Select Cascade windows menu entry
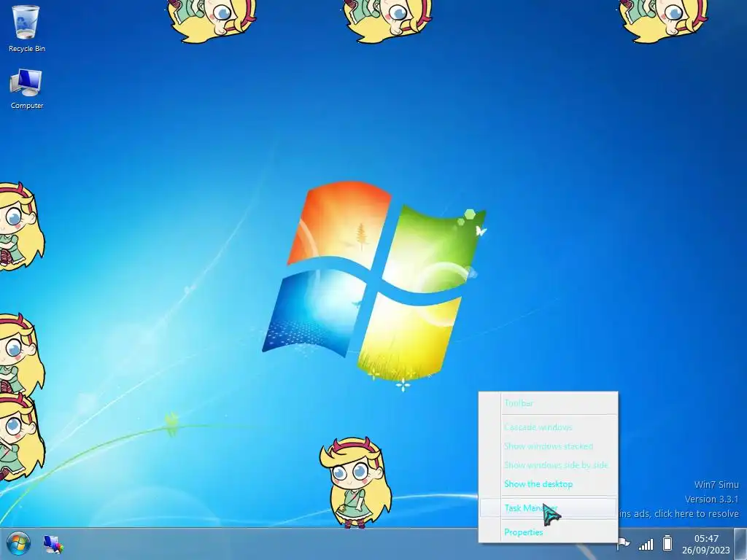Viewport: 747px width, 560px height. 548,427
